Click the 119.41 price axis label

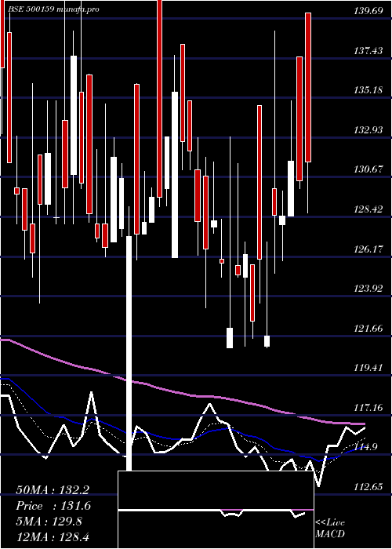point(368,368)
